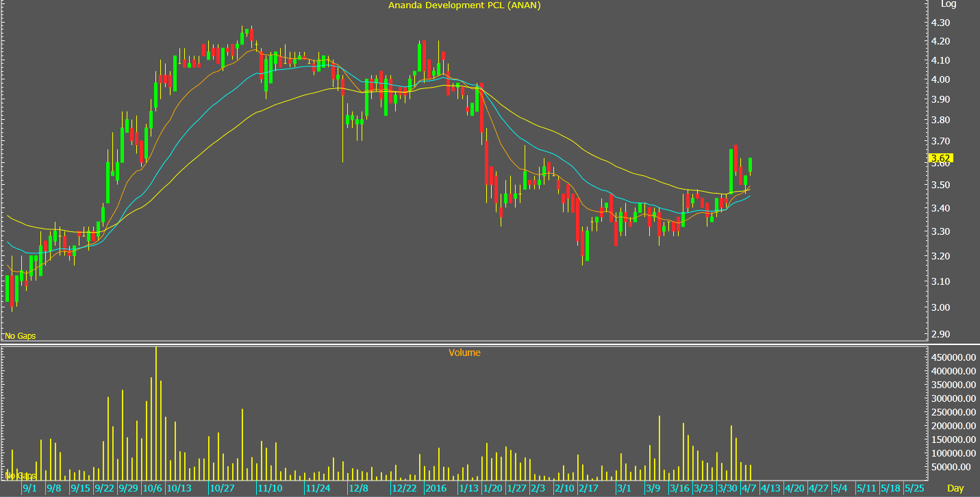Select the 9/15 date on time axis

point(80,489)
